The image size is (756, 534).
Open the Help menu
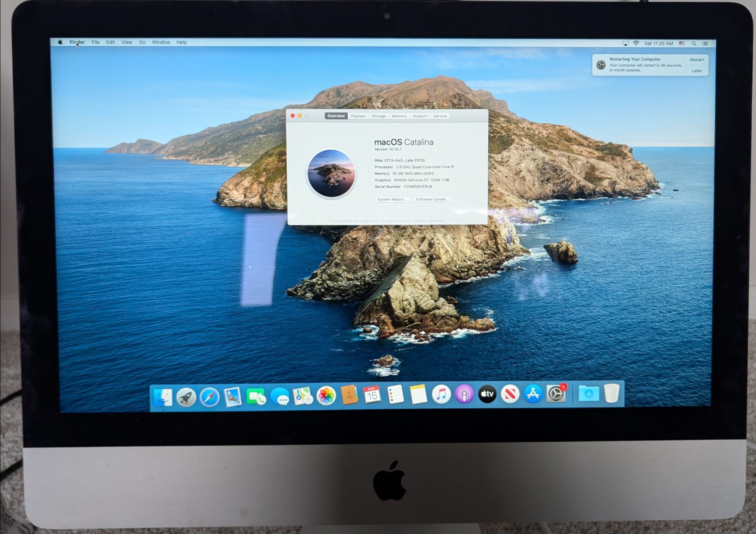(x=182, y=42)
